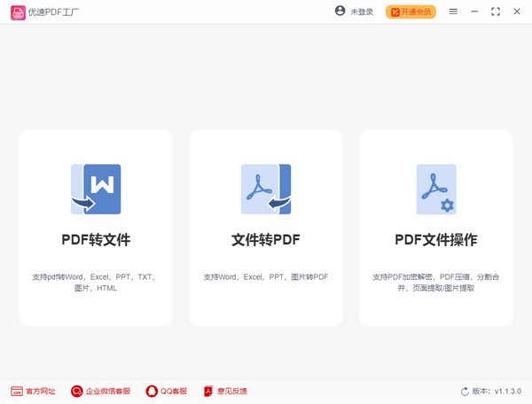Click the 优速PDF工厂 title text
This screenshot has width=532, height=404.
53,12
